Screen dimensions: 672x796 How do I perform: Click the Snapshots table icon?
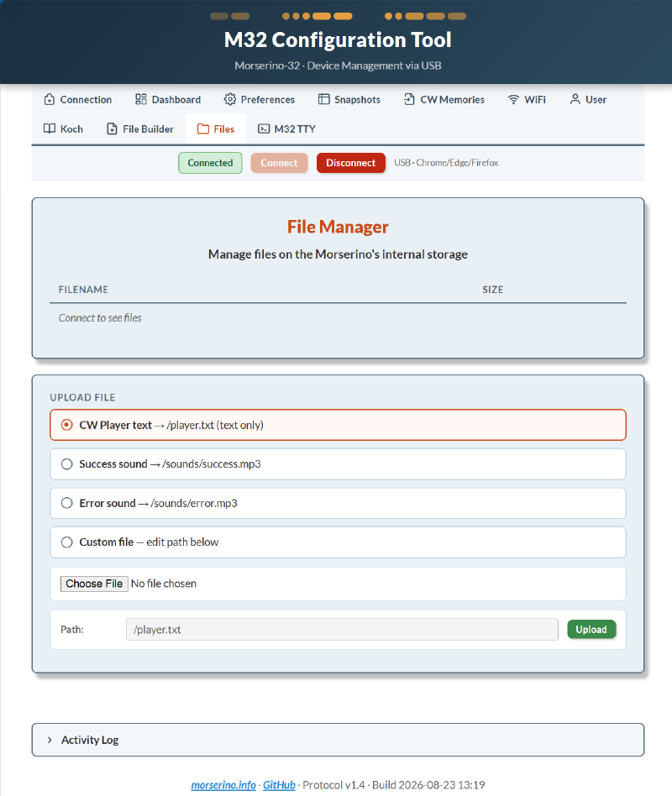click(323, 99)
